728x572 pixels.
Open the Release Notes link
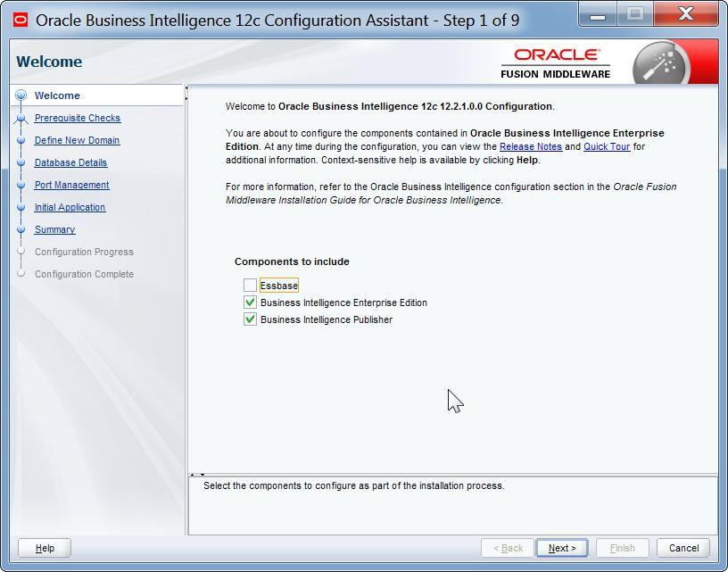click(x=531, y=146)
